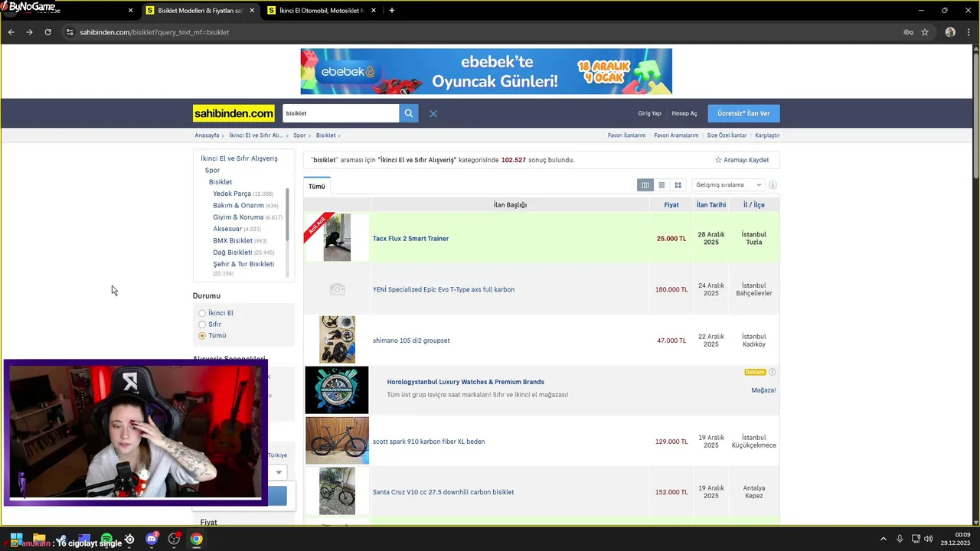Switch to the İkinci El Otomobil, Motosiklet tab
Screen dimensions: 980x551
pos(322,11)
